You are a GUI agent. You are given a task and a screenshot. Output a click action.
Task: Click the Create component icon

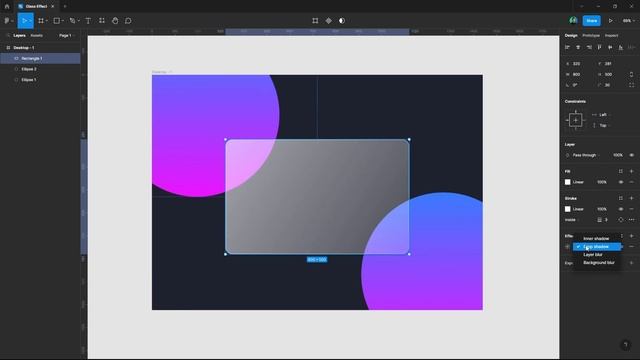coord(329,20)
